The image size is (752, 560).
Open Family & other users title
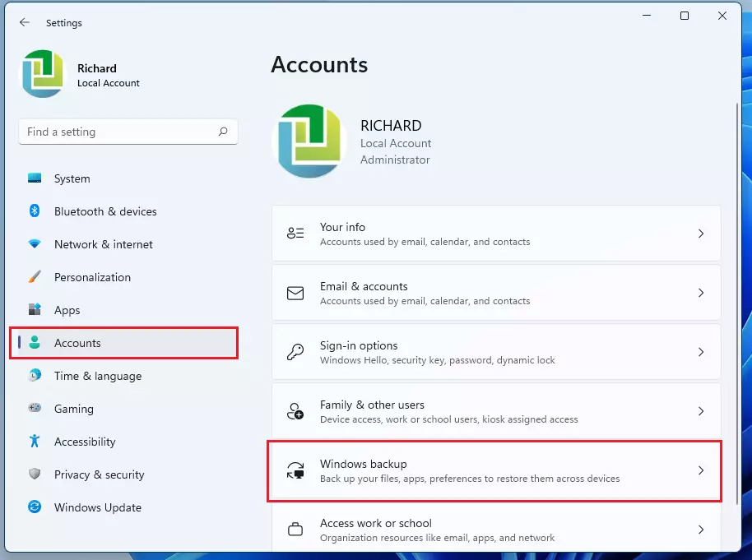[x=372, y=405]
